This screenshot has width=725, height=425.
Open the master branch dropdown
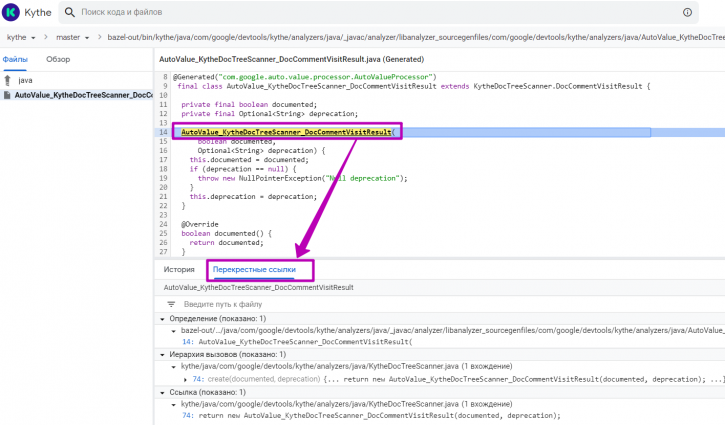click(72, 37)
